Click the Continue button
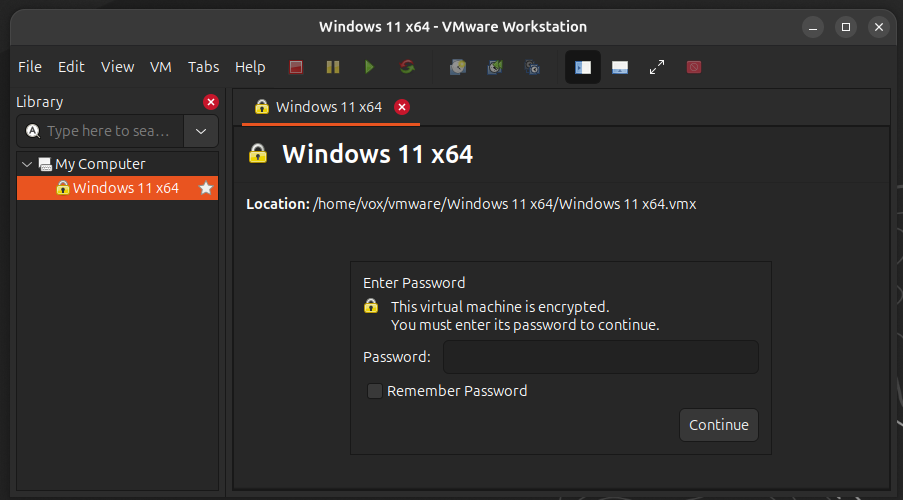Screen dimensions: 903x500 click(718, 425)
